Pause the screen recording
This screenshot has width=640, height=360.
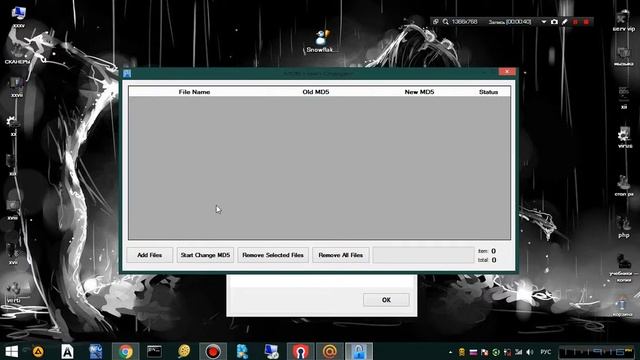(575, 22)
